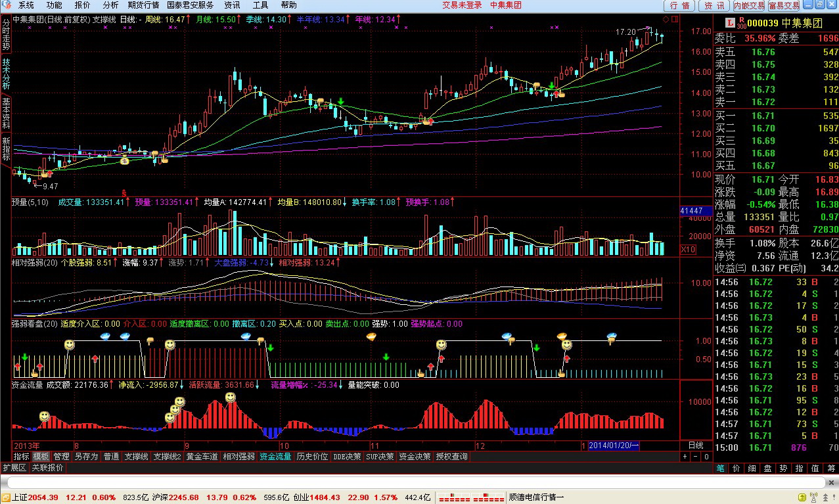Select the 普通 template tab
The width and height of the screenshot is (839, 504).
pyautogui.click(x=111, y=456)
